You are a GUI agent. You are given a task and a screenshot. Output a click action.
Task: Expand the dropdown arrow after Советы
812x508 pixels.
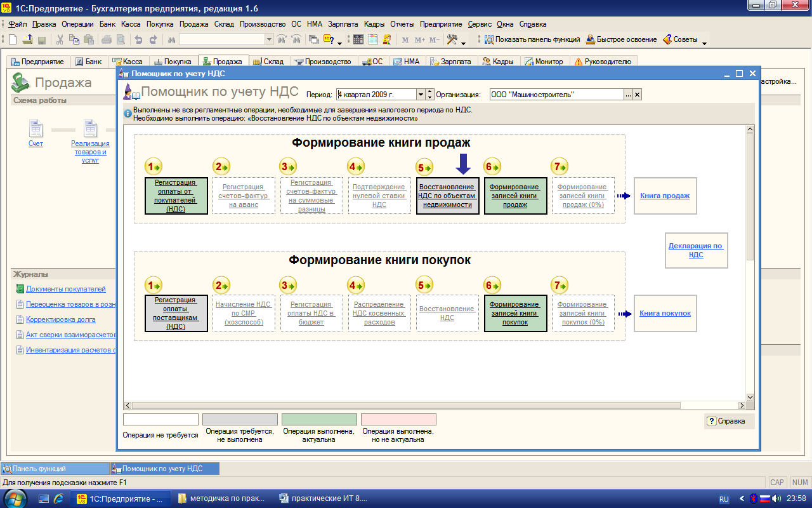point(704,43)
